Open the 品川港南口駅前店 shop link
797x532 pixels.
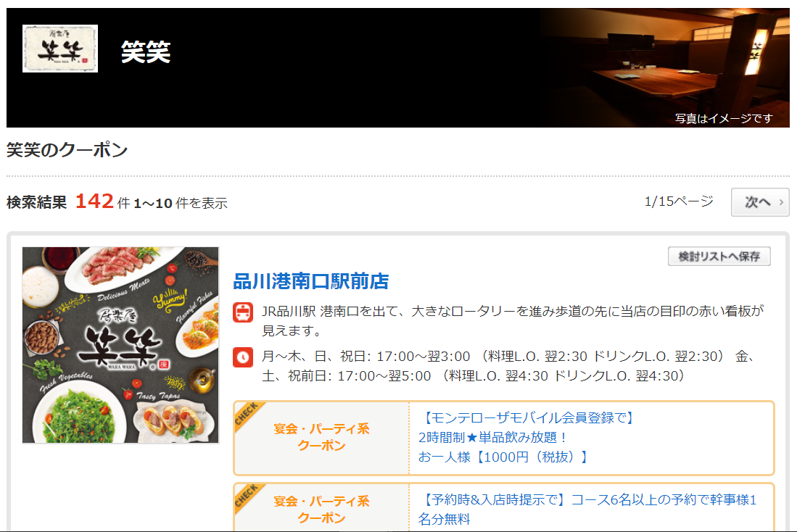311,281
